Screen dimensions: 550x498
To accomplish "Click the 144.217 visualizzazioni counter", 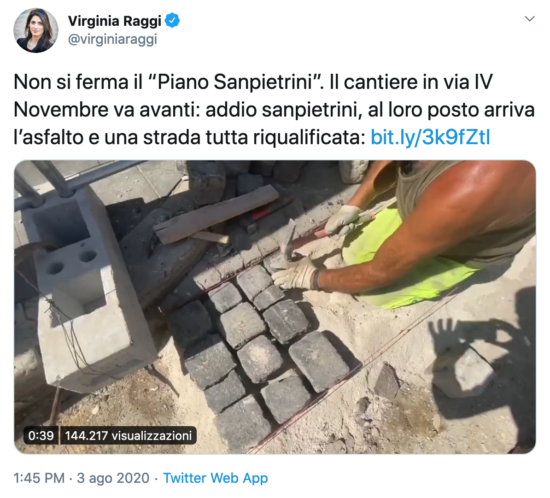I will pyautogui.click(x=128, y=435).
